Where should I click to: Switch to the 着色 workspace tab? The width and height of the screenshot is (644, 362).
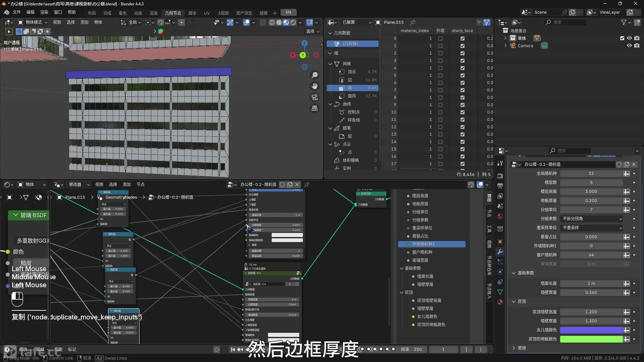point(123,13)
